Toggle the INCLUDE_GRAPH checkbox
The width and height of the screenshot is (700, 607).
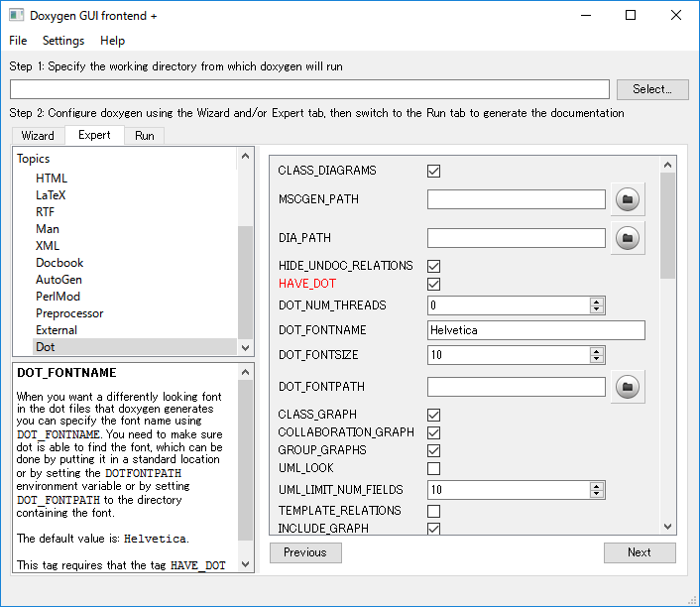(x=433, y=529)
